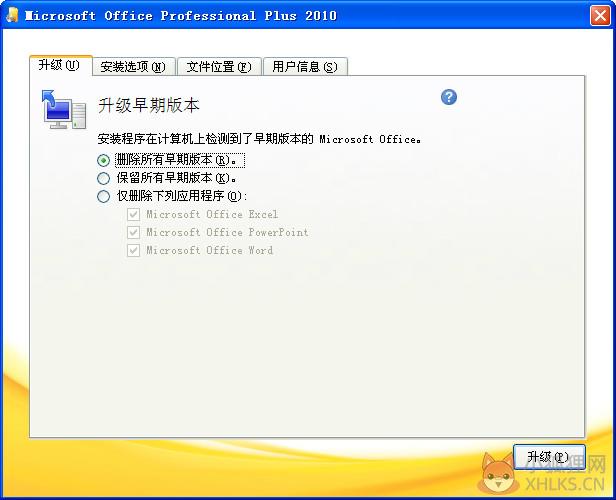Click the 安装程序在计算机上检测到了早期版本 description text

coord(259,139)
